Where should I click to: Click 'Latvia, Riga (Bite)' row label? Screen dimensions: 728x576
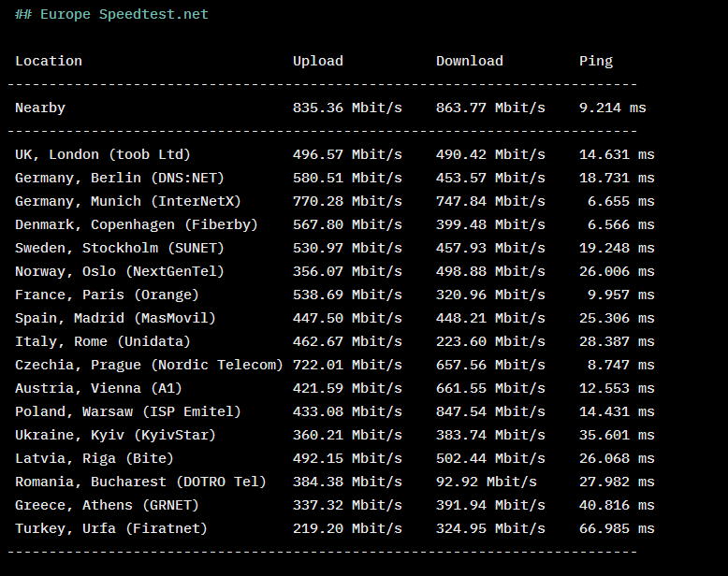95,459
